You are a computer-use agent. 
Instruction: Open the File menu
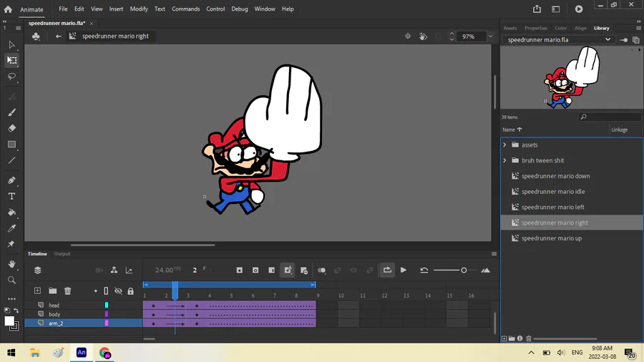point(63,9)
